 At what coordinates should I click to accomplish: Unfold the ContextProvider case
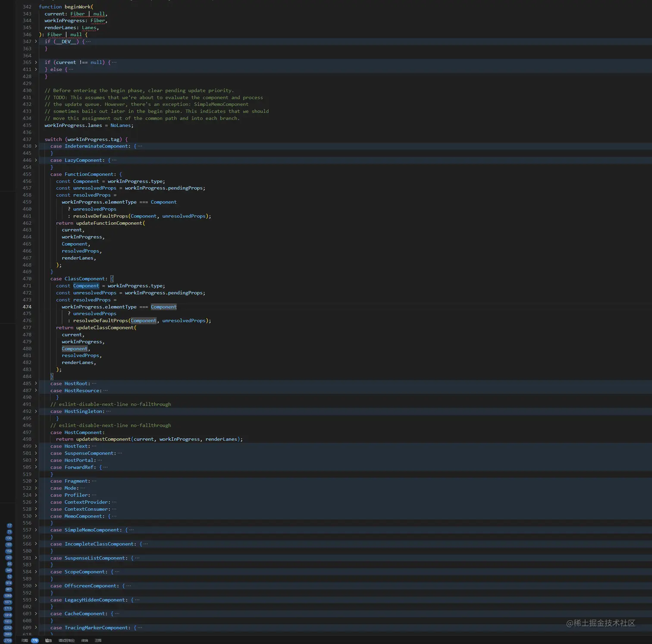tap(36, 502)
